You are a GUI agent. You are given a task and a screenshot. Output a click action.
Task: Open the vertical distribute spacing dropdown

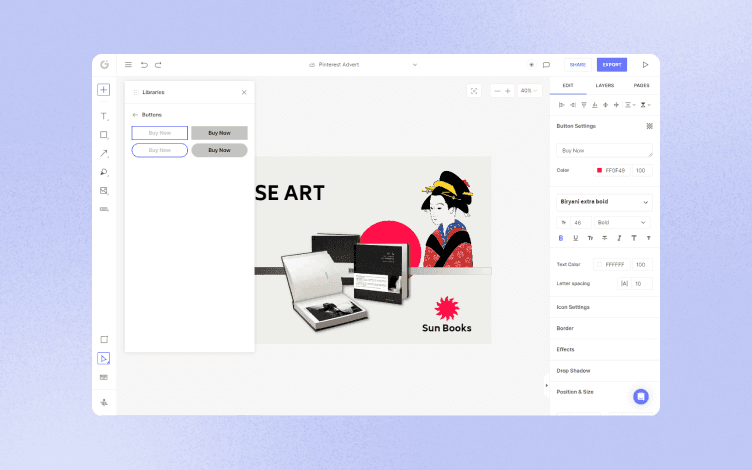pos(646,105)
